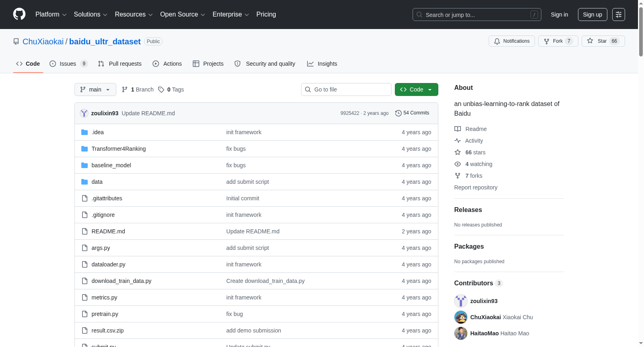Open 'Create download_train_data.py' commit message
The width and height of the screenshot is (644, 347).
coord(265,281)
